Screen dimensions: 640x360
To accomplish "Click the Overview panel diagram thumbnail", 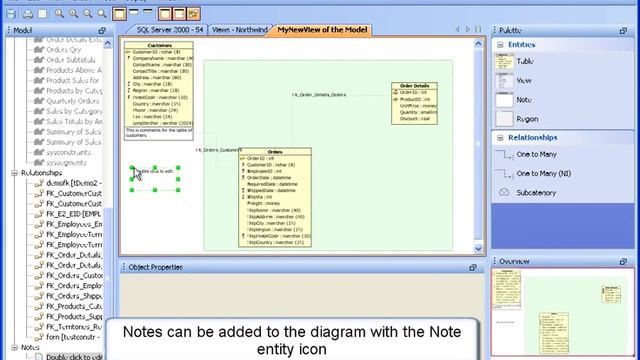I will (x=562, y=312).
